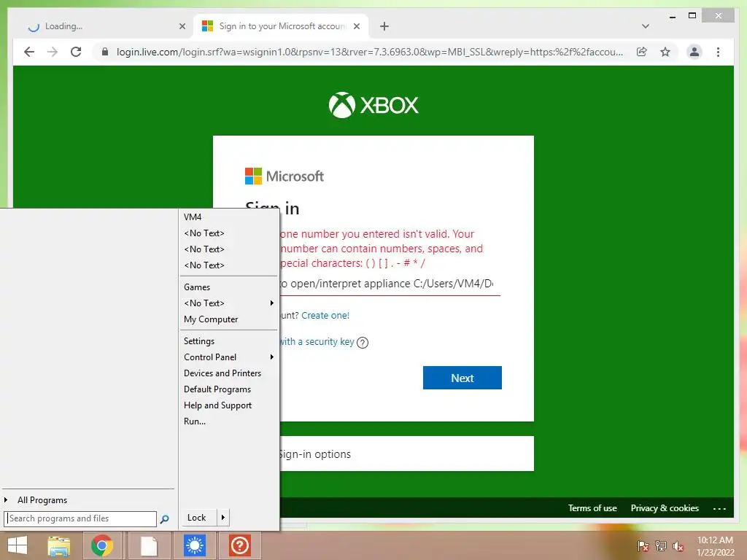This screenshot has width=747, height=560.
Task: Open Chrome's three-dot menu
Action: [x=718, y=52]
